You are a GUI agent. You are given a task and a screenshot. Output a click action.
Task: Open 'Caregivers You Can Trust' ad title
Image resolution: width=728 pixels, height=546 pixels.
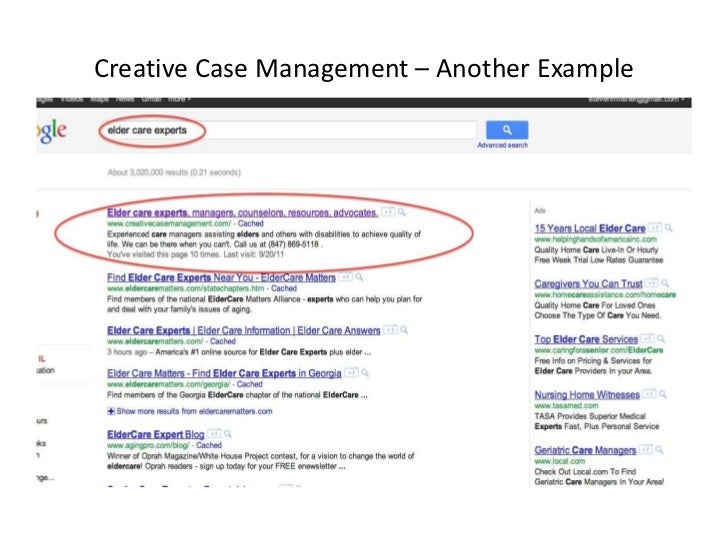click(x=588, y=284)
